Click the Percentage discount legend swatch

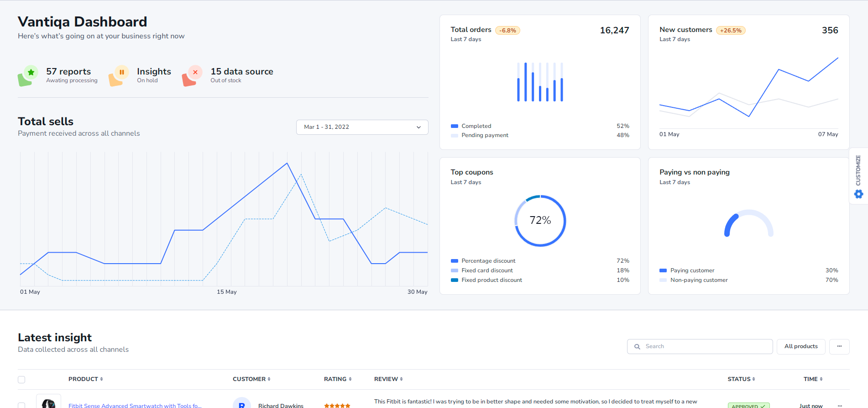(x=455, y=261)
